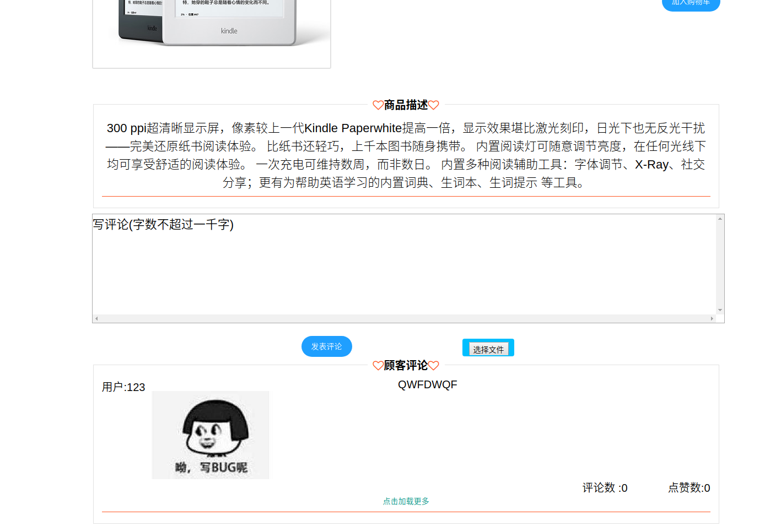Click the heart icon left of 商品描述
This screenshot has width=781, height=532.
[378, 105]
